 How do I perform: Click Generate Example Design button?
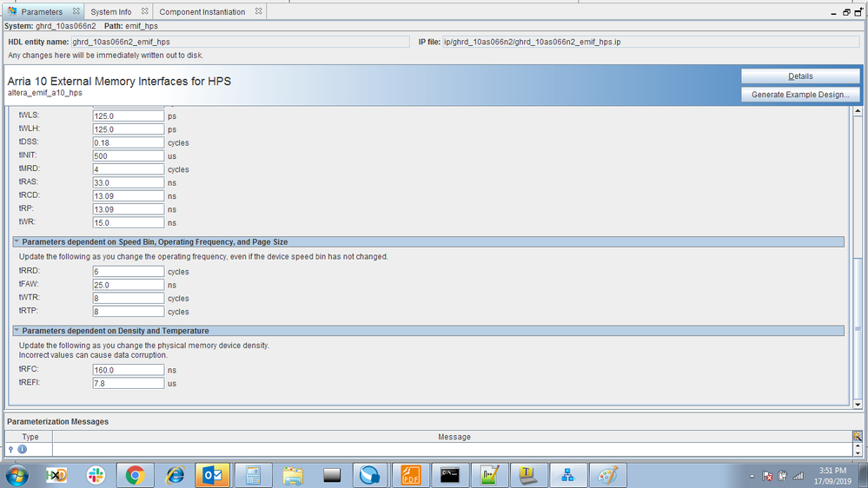pos(800,95)
